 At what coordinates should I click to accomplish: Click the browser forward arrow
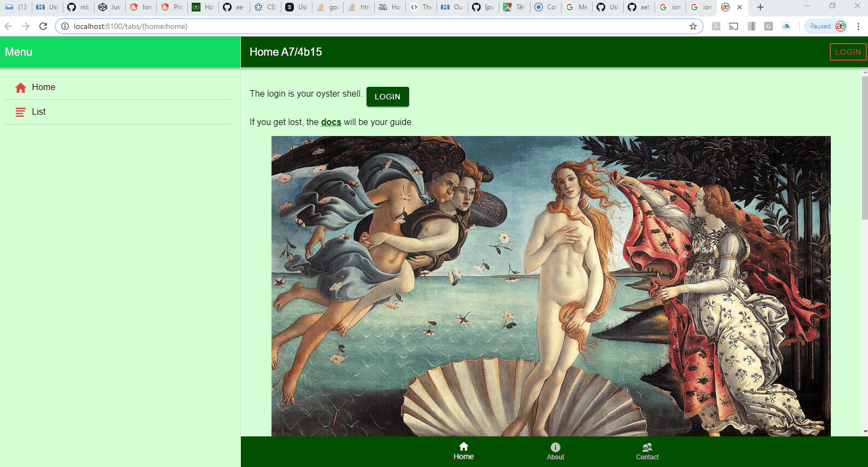click(x=26, y=26)
